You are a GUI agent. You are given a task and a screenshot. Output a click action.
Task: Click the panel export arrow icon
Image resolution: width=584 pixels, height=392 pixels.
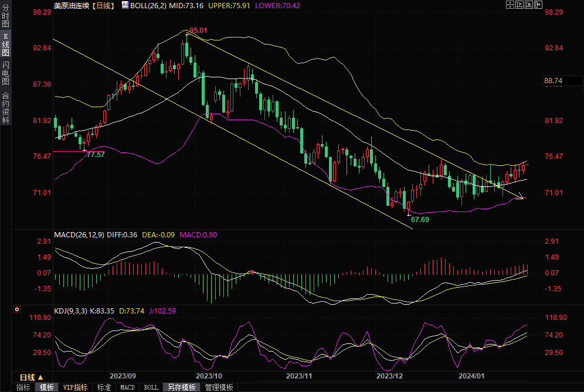[538, 5]
